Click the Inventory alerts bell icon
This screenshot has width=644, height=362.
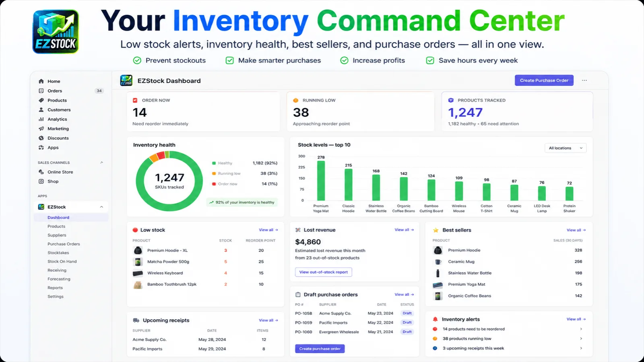click(x=435, y=319)
